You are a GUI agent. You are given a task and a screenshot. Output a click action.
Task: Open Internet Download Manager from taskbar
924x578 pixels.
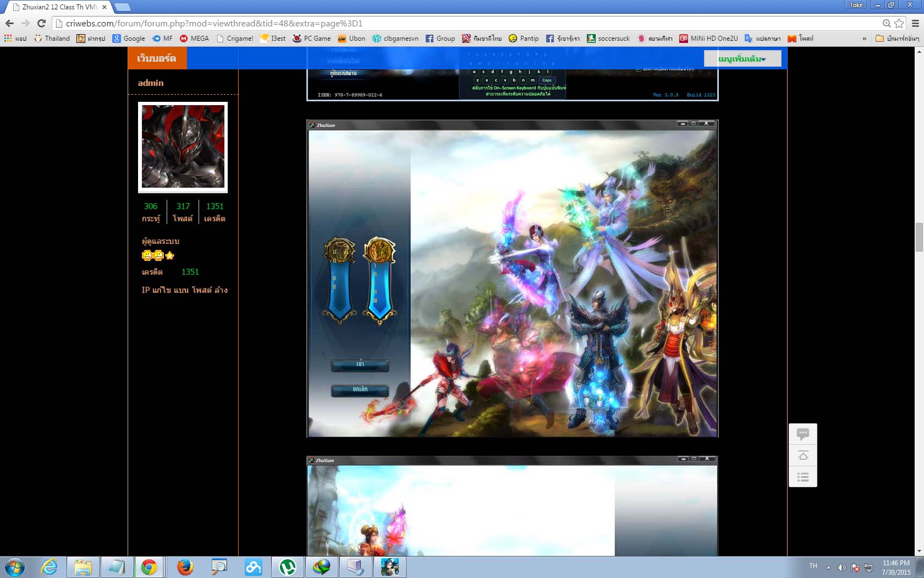[322, 567]
